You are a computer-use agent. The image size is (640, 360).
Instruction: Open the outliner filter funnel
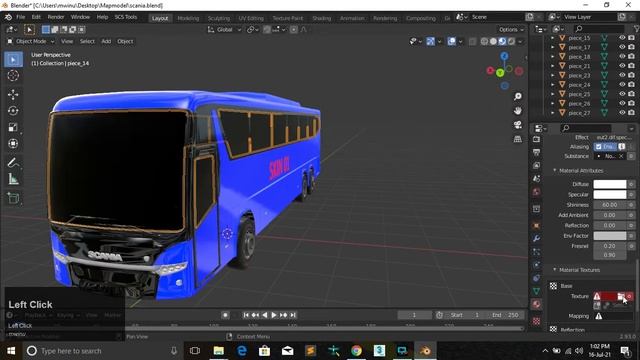click(636, 29)
